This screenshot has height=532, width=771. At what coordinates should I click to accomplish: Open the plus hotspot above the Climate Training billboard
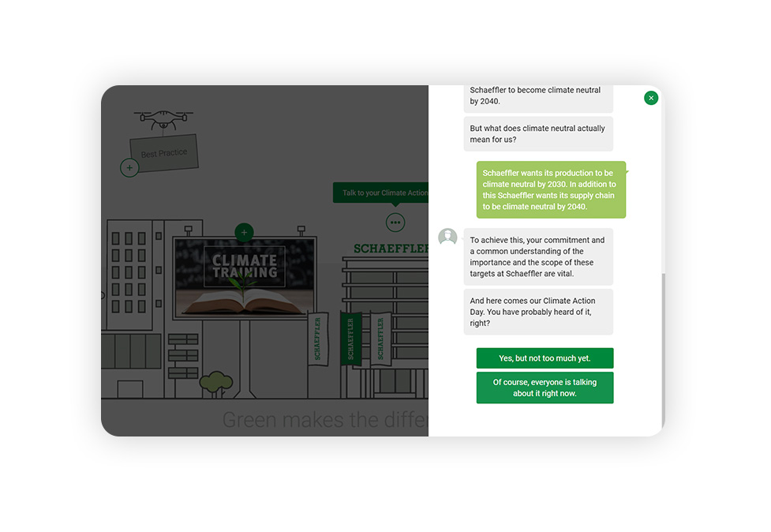(244, 232)
